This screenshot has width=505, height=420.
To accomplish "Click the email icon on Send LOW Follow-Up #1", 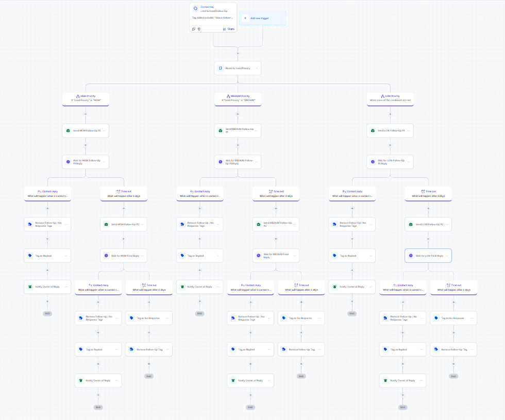I will 373,130.
